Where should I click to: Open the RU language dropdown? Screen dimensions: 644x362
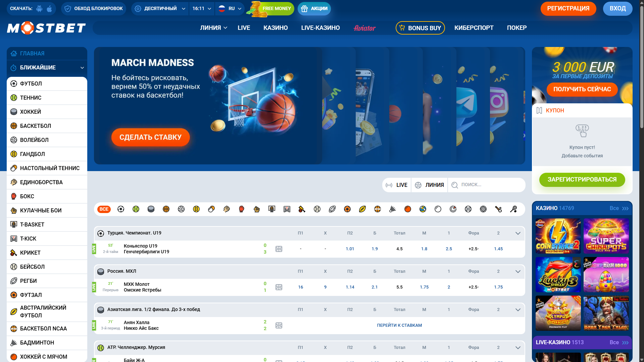[x=230, y=9]
